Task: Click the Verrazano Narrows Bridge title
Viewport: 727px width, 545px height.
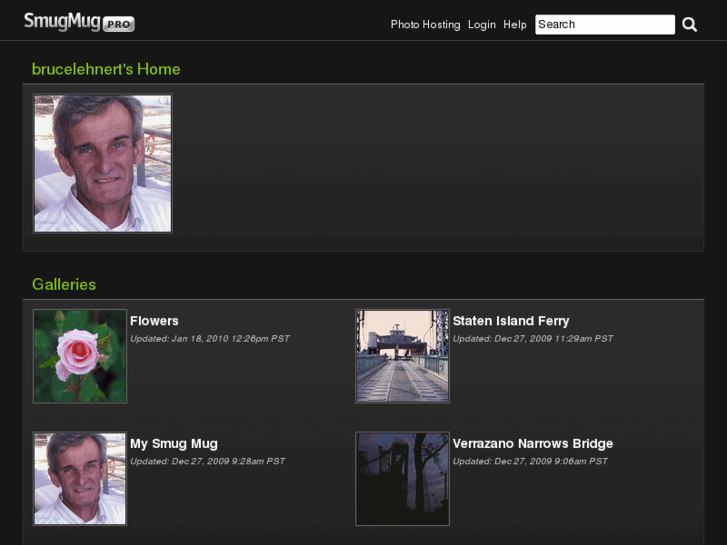Action: (532, 443)
